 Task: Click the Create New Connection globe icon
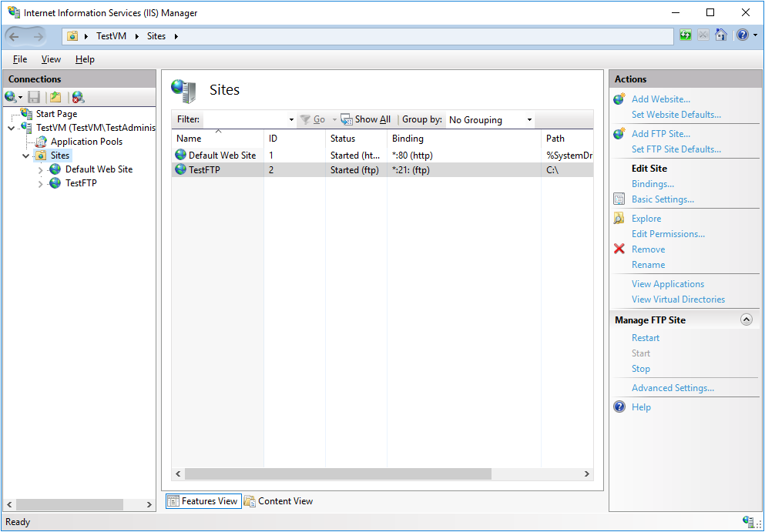point(10,97)
